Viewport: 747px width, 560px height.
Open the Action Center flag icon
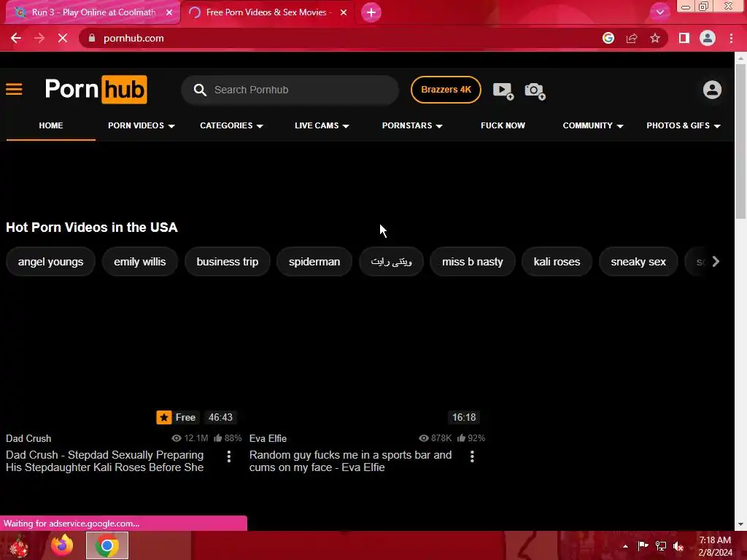click(x=643, y=545)
